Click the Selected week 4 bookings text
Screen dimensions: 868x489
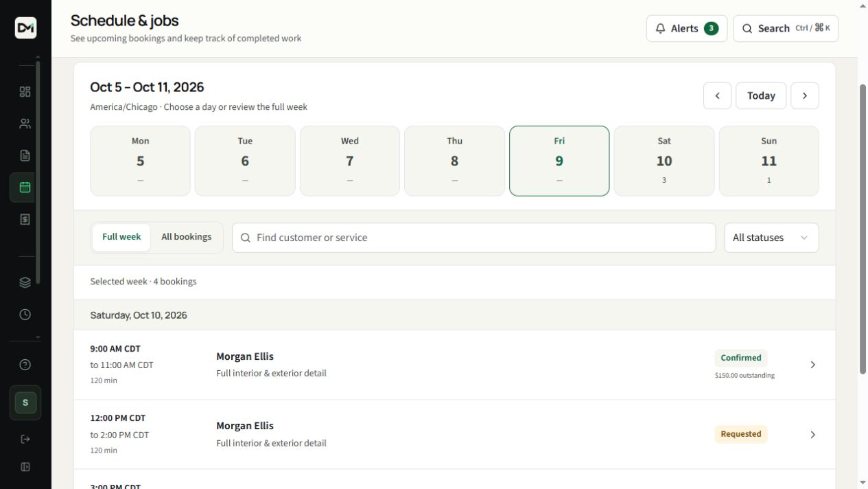coord(143,282)
